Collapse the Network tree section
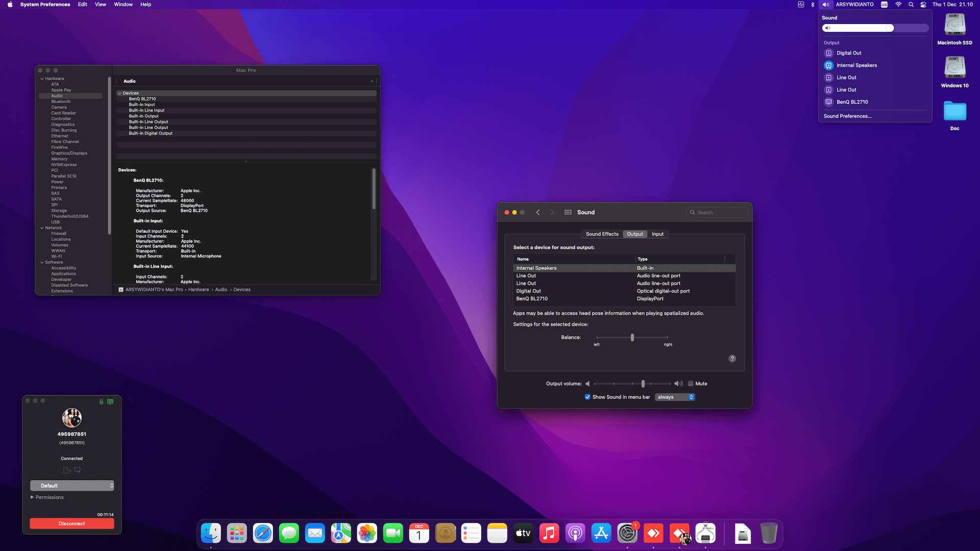This screenshot has height=551, width=980. point(42,228)
